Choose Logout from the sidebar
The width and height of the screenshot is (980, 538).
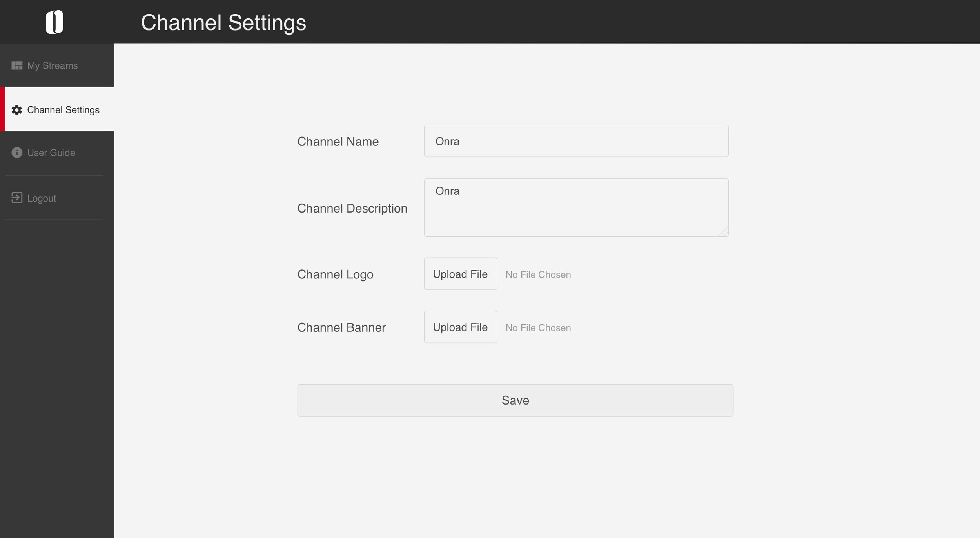pyautogui.click(x=57, y=198)
